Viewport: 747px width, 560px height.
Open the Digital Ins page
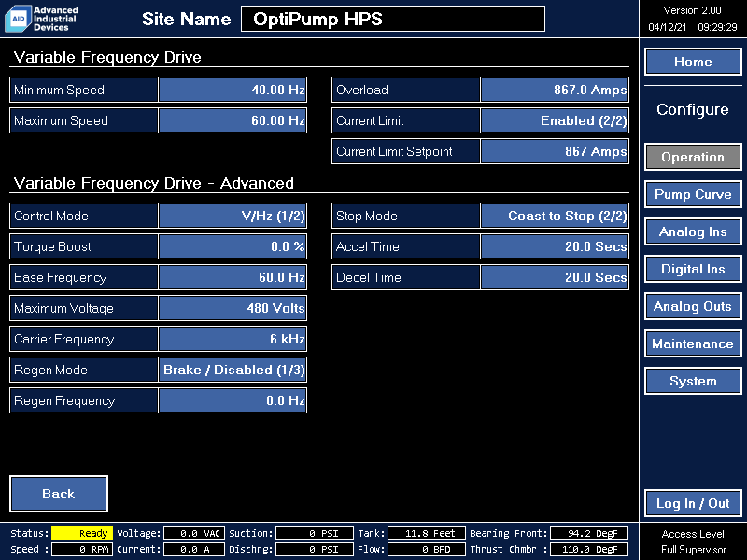tap(693, 269)
